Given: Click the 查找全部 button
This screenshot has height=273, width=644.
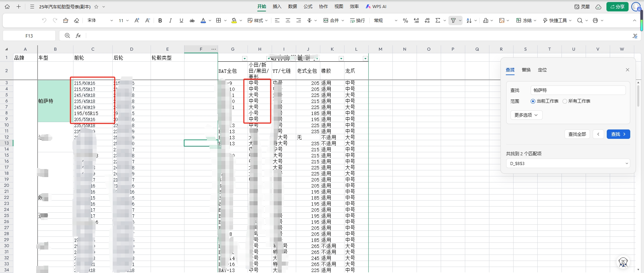Looking at the screenshot, I should click(577, 134).
